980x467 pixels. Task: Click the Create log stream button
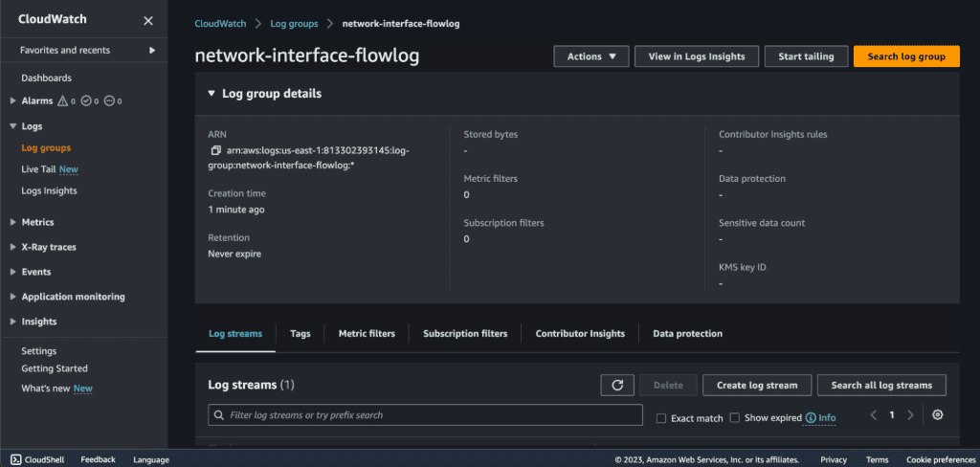(x=757, y=385)
